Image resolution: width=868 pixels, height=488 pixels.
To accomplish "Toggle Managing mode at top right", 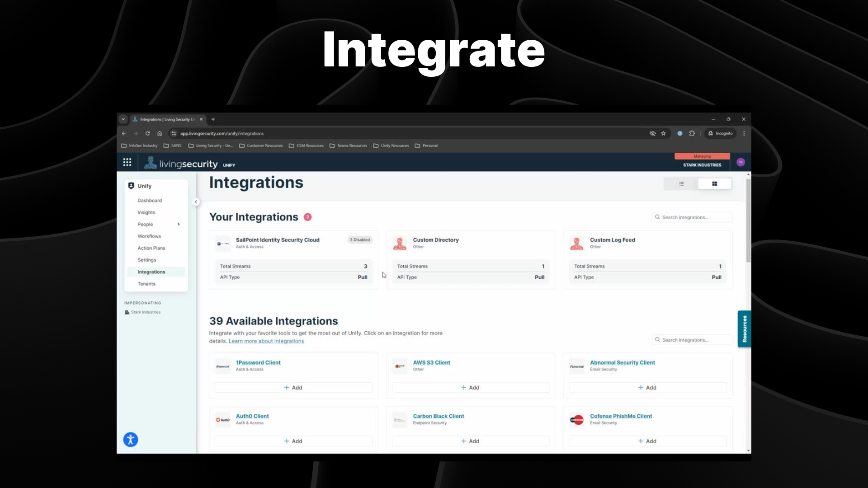I will 702,155.
